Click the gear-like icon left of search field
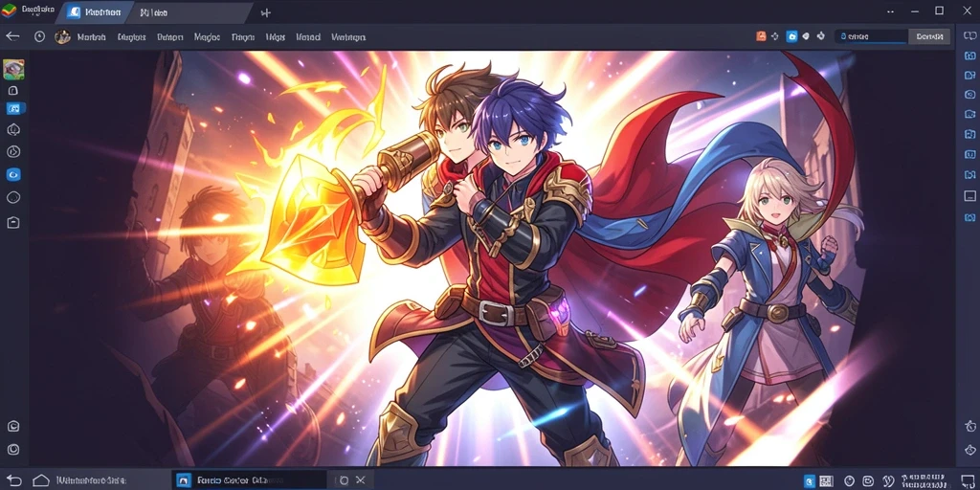Viewport: 980px width, 490px height. 820,37
